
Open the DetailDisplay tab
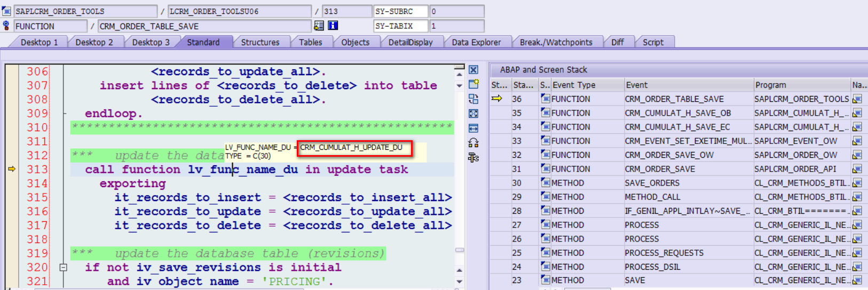click(411, 42)
